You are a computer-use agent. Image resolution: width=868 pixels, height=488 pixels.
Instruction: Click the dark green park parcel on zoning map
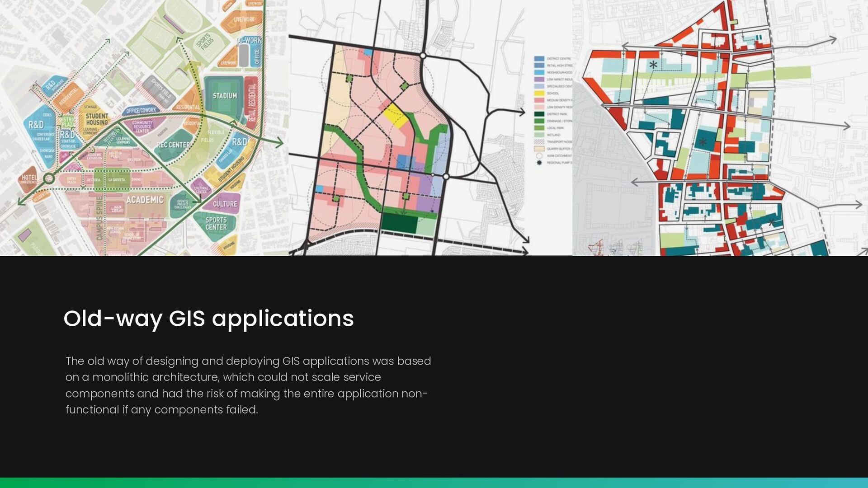coord(398,223)
